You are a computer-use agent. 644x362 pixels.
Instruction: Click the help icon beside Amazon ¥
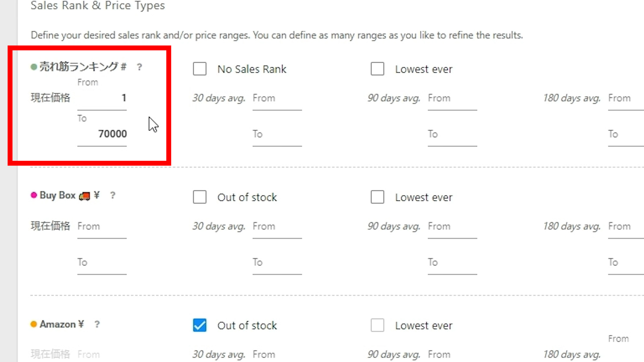[x=97, y=324]
